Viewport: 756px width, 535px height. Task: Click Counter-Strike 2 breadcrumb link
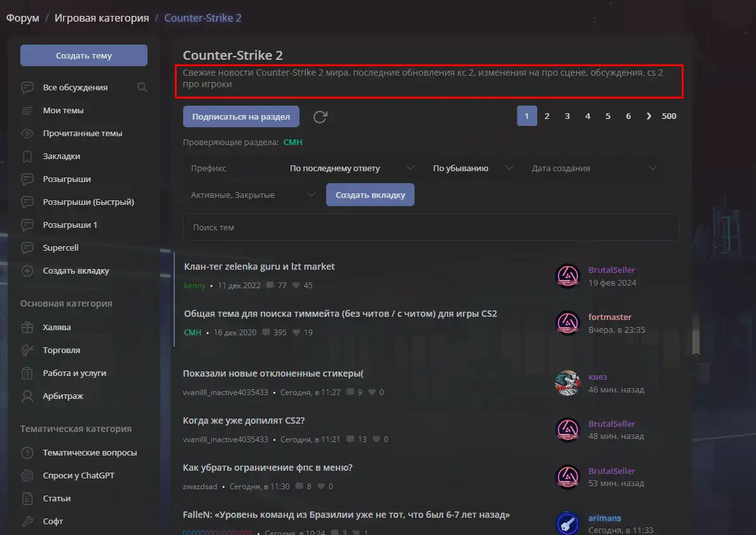[203, 18]
